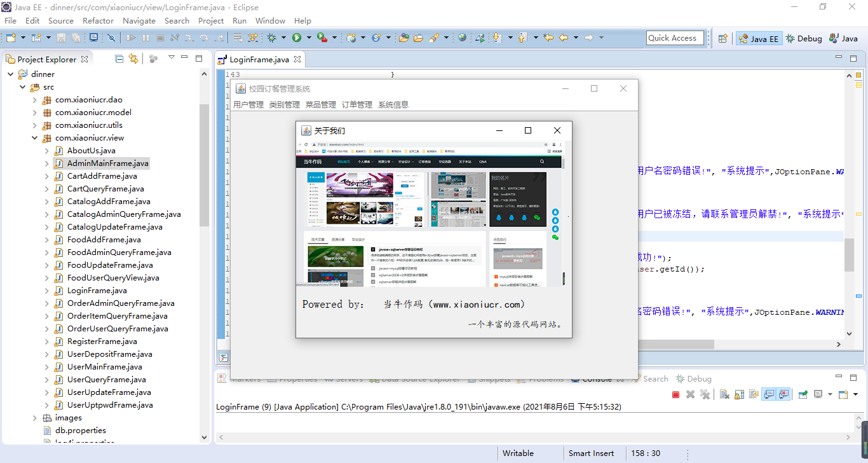This screenshot has width=868, height=463.
Task: Click Pin Console icon
Action: 803,394
